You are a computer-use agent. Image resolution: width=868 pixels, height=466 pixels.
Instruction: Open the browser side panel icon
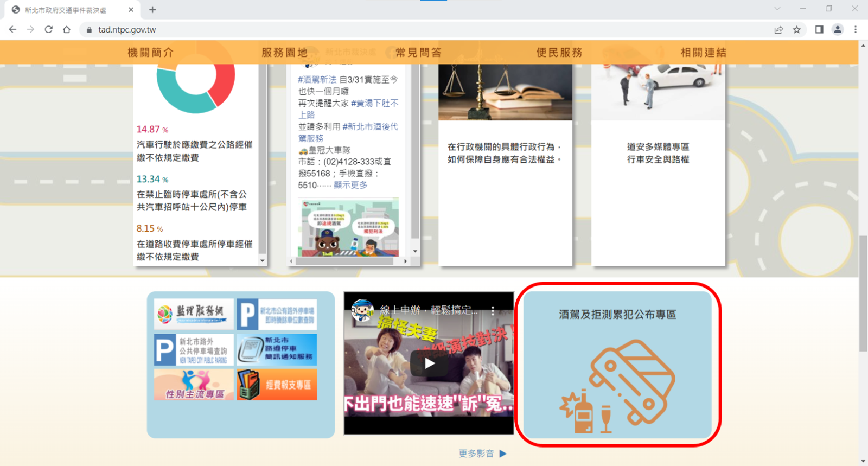[819, 29]
